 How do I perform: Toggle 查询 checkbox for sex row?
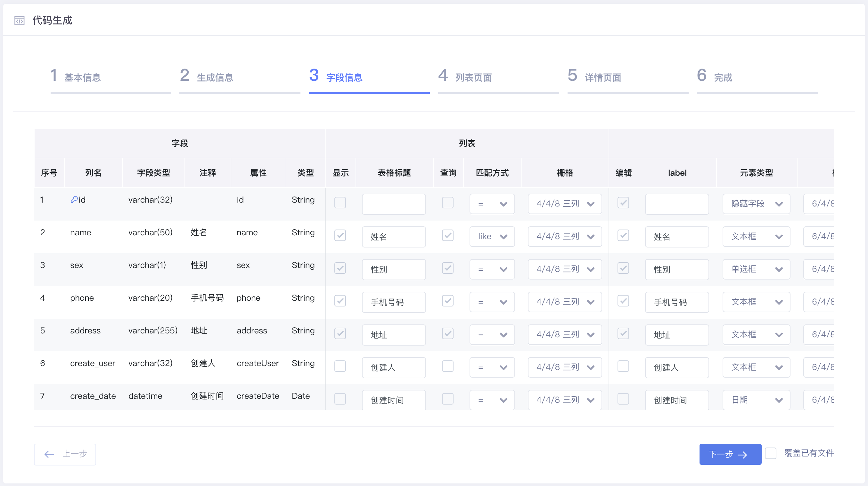click(x=447, y=268)
